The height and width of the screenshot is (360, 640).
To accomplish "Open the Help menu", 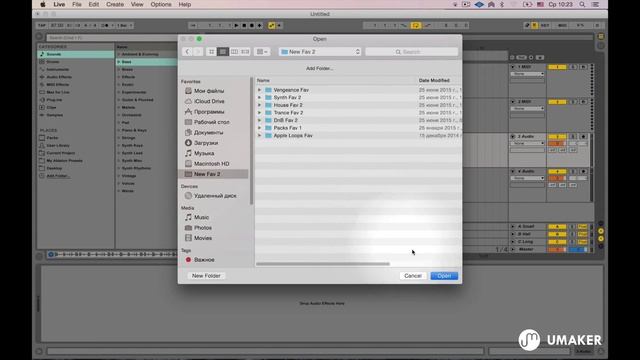I will [184, 4].
